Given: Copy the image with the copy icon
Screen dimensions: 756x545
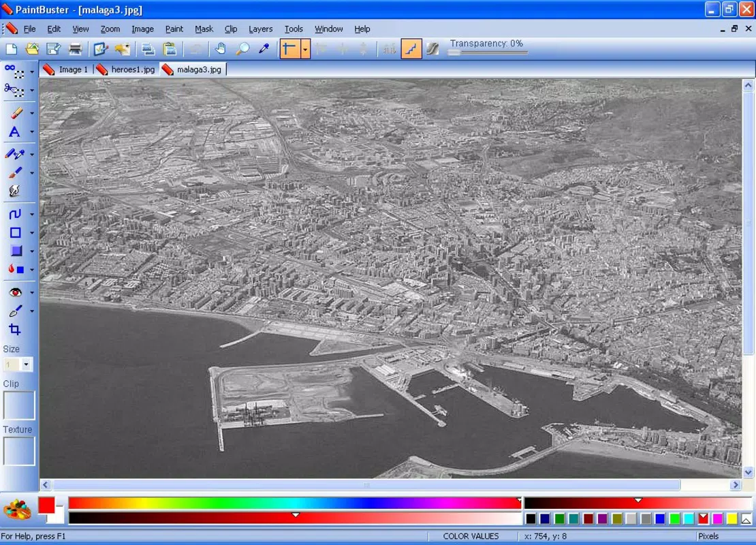Looking at the screenshot, I should (x=148, y=49).
